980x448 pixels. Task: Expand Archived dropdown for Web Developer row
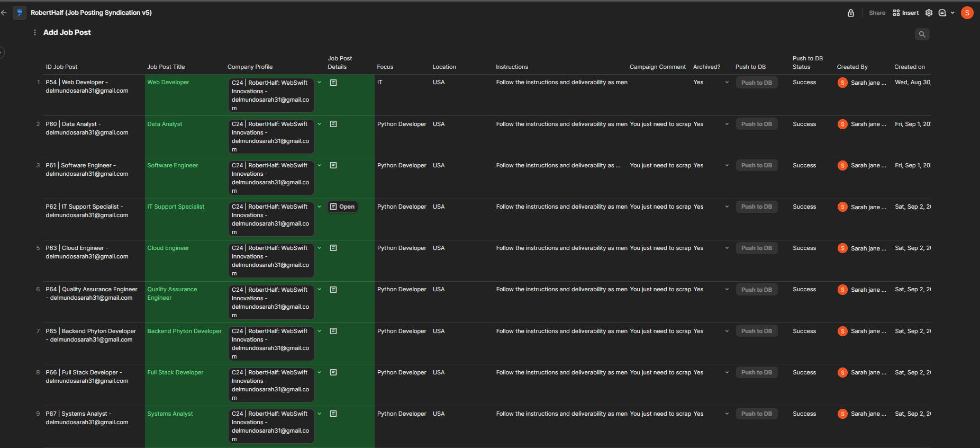click(x=727, y=83)
